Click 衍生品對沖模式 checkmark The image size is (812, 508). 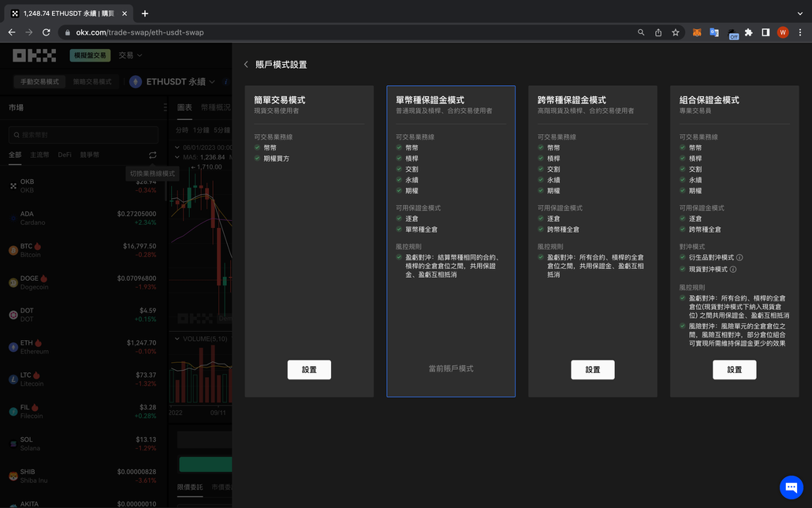click(683, 257)
